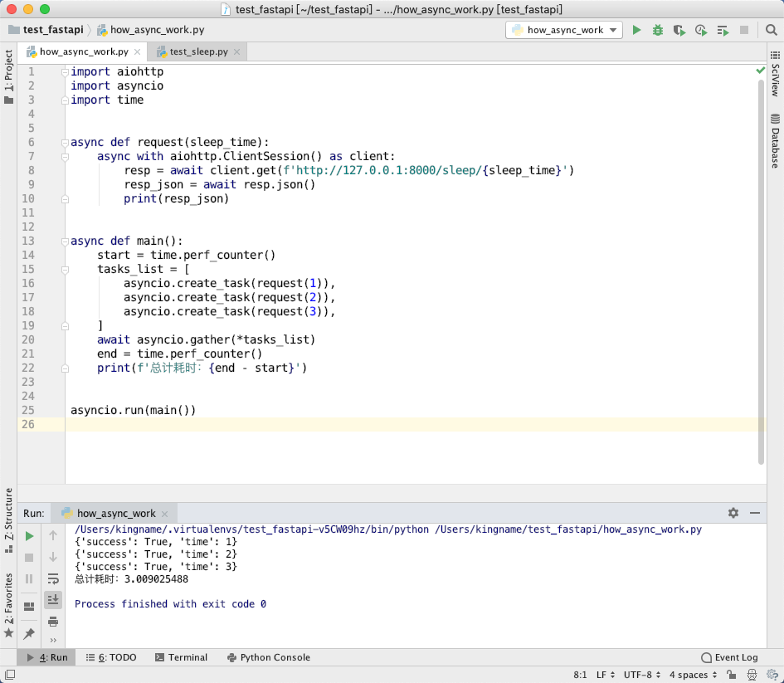
Task: Close the test_sleep.py editor tab
Action: 237,52
